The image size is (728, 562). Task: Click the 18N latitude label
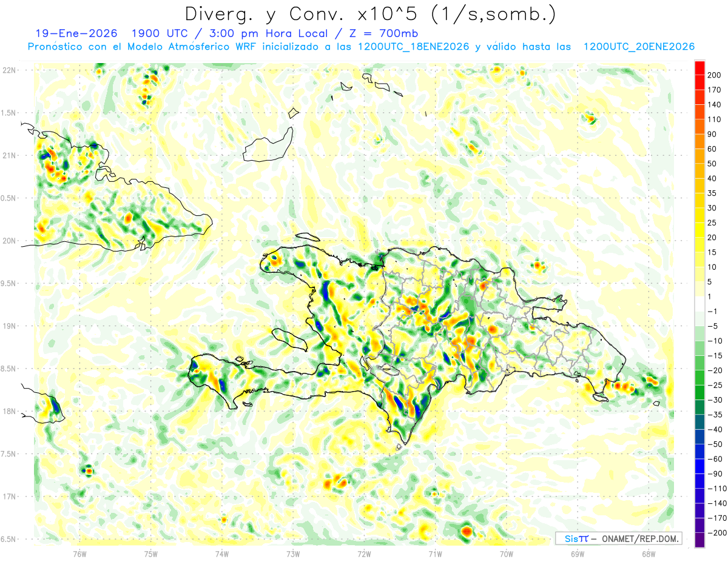(x=9, y=411)
